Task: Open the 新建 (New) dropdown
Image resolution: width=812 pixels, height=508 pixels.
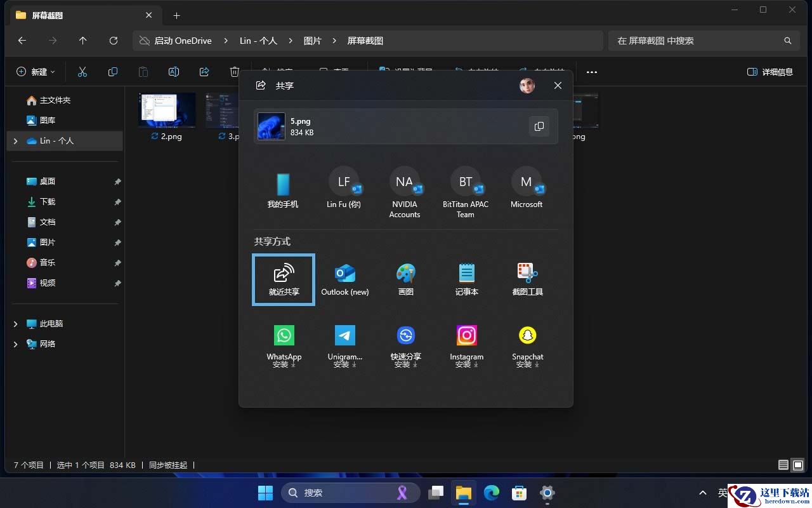Action: [x=36, y=72]
